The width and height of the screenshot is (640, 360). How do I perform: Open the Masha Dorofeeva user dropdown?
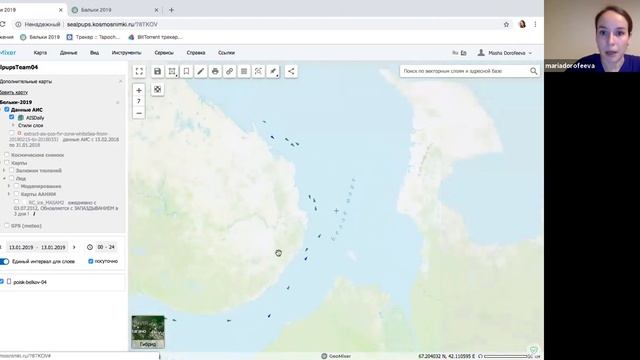pos(530,53)
